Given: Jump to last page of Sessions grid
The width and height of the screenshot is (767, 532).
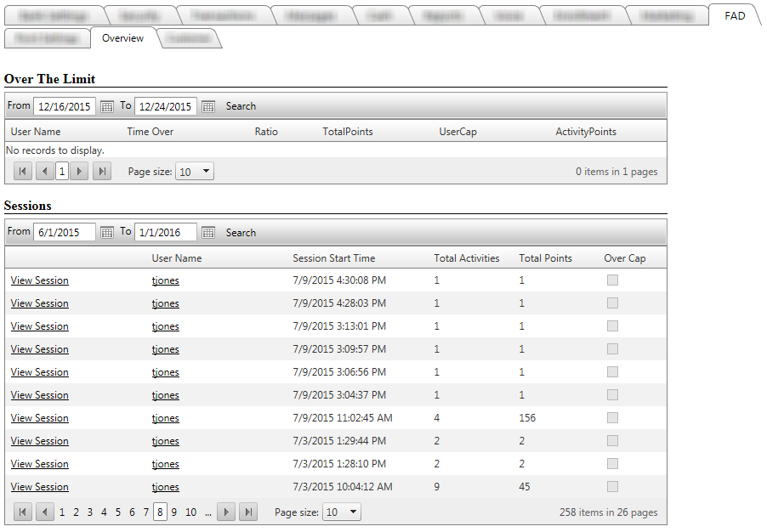Looking at the screenshot, I should point(248,512).
